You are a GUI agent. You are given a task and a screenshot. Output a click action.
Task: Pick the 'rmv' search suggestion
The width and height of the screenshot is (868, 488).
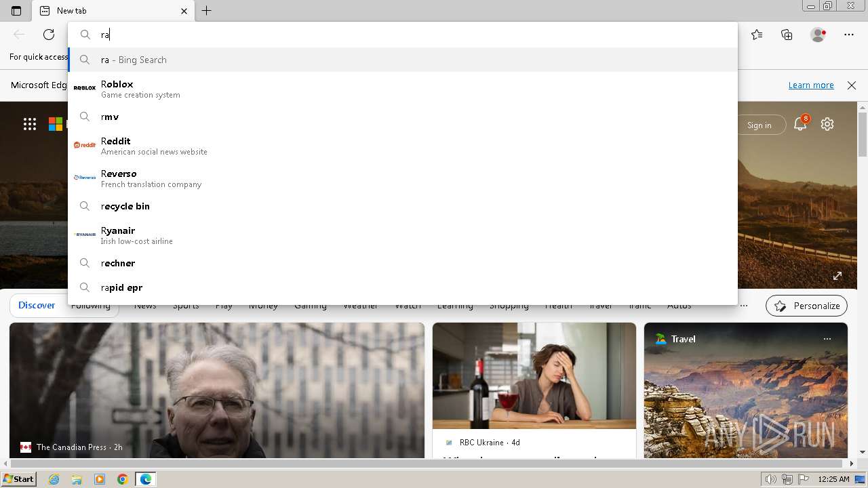(403, 117)
